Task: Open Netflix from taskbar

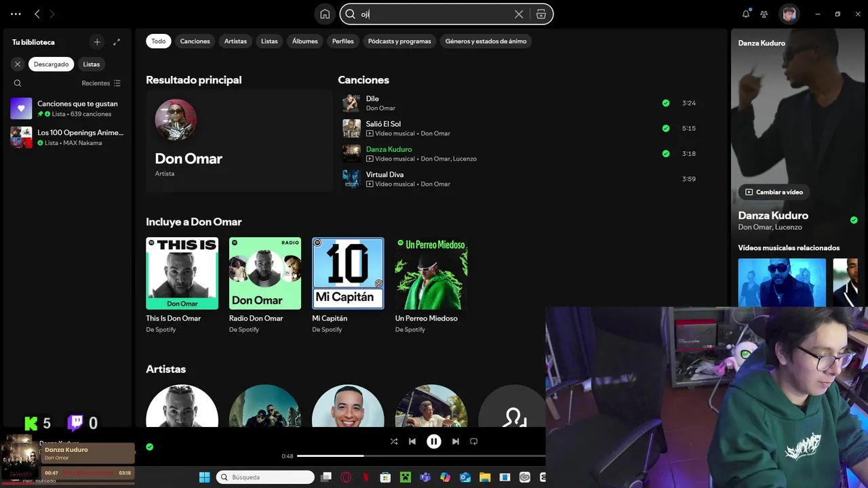Action: pyautogui.click(x=366, y=477)
